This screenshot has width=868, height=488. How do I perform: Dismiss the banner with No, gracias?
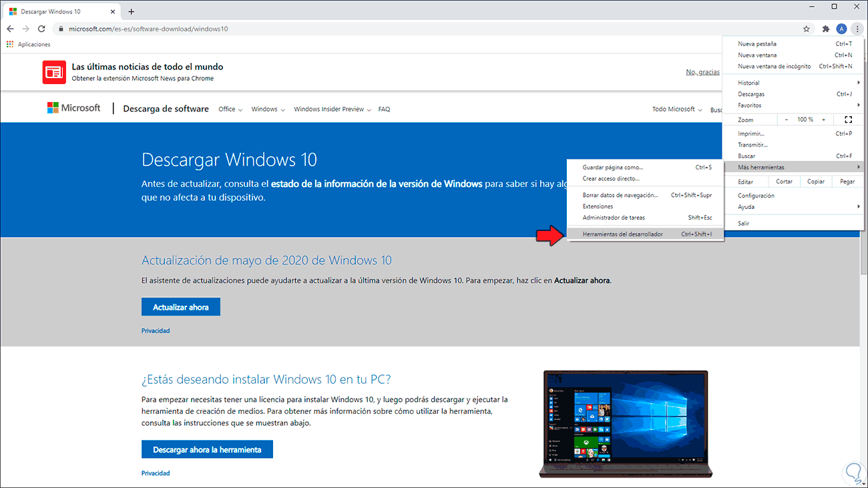(703, 72)
